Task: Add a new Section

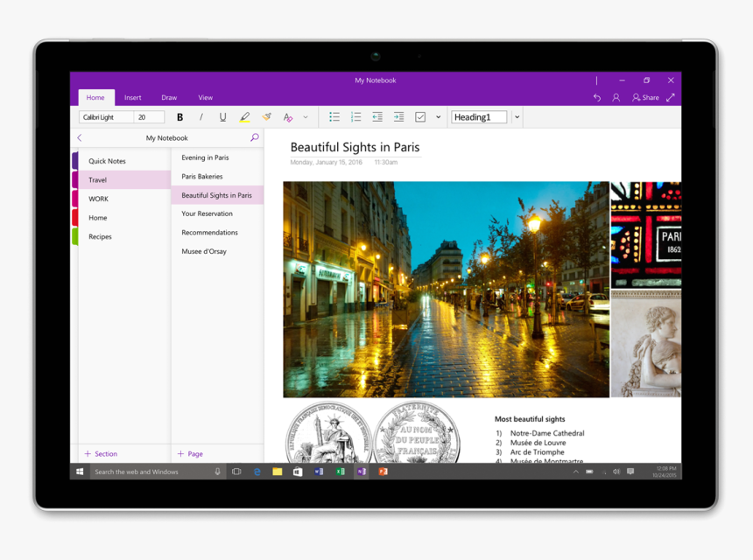Action: pyautogui.click(x=101, y=453)
